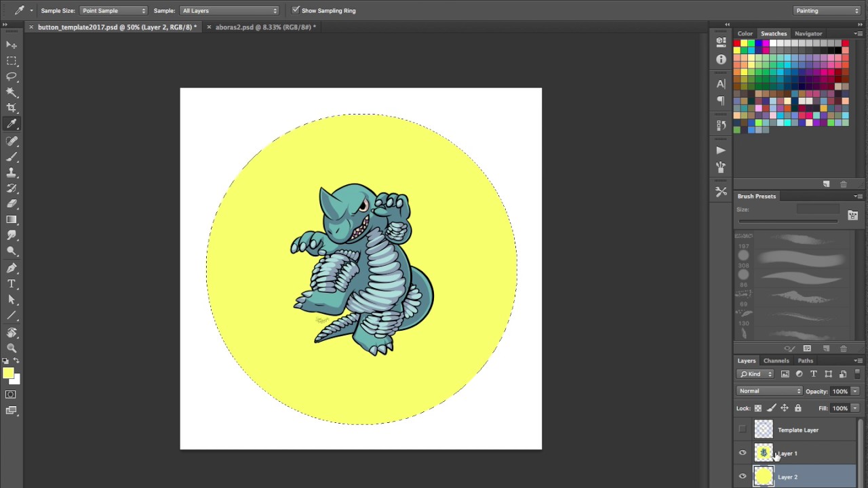Select the Pen tool
This screenshot has height=488, width=868.
[x=12, y=268]
